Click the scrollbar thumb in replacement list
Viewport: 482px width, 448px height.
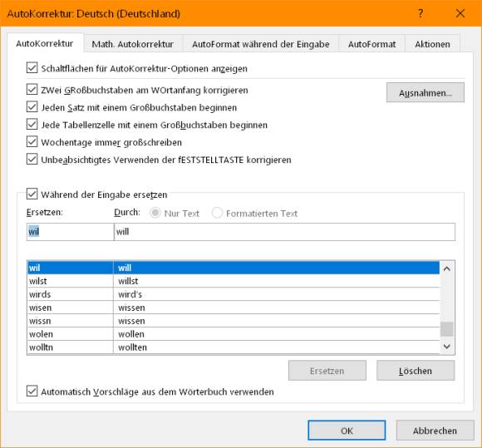(447, 329)
